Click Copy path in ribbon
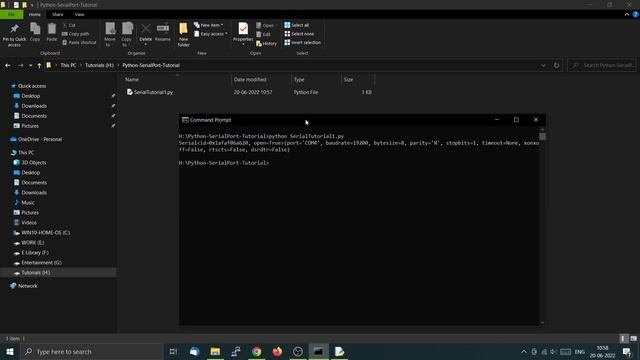 pyautogui.click(x=75, y=34)
